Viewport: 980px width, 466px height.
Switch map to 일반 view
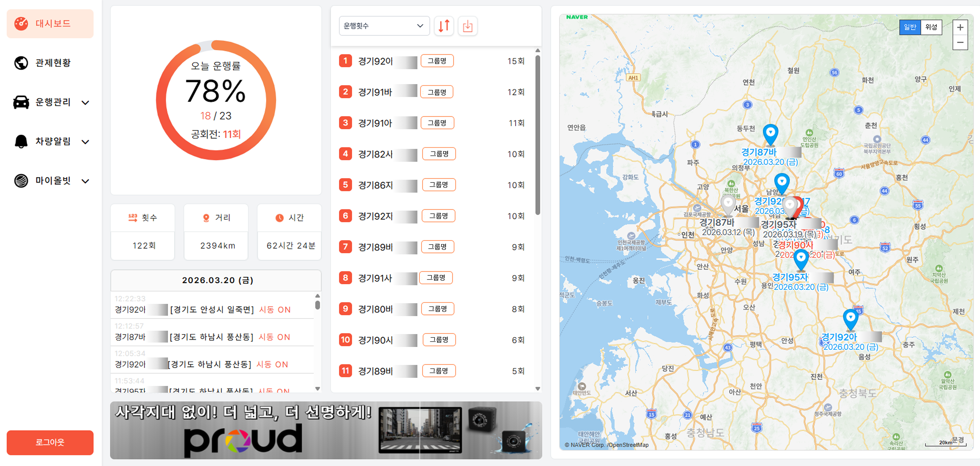910,27
